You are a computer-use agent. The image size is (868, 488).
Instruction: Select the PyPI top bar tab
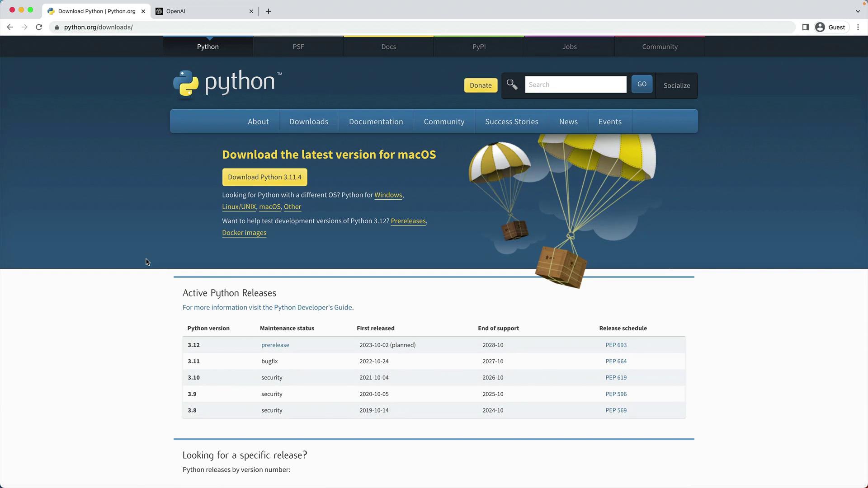(x=479, y=47)
